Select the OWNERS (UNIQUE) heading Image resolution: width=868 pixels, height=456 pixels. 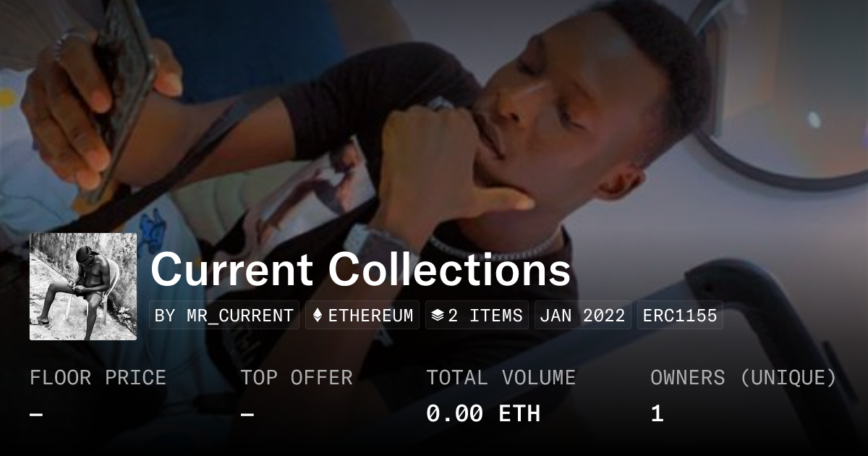point(744,378)
